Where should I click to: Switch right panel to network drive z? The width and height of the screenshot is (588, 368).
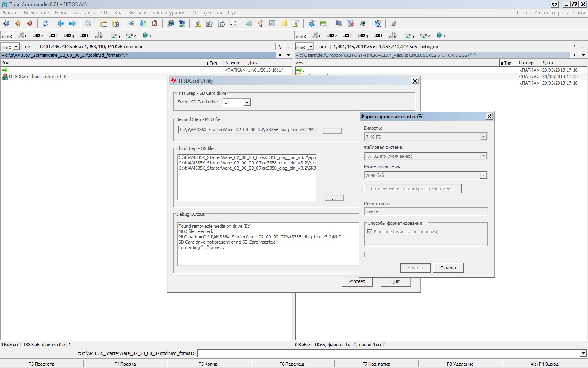(425, 36)
